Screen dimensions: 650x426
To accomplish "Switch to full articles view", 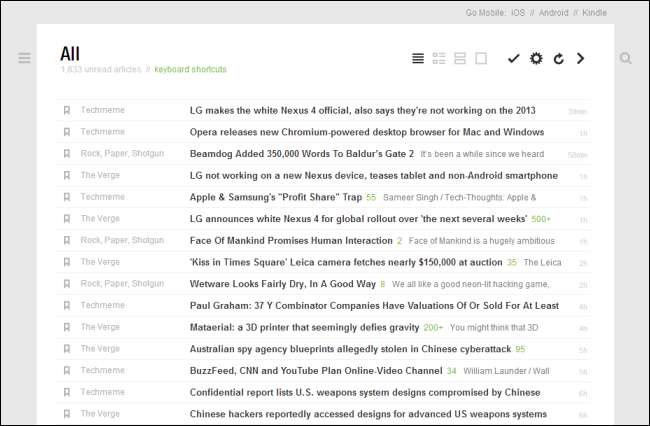I will 481,58.
